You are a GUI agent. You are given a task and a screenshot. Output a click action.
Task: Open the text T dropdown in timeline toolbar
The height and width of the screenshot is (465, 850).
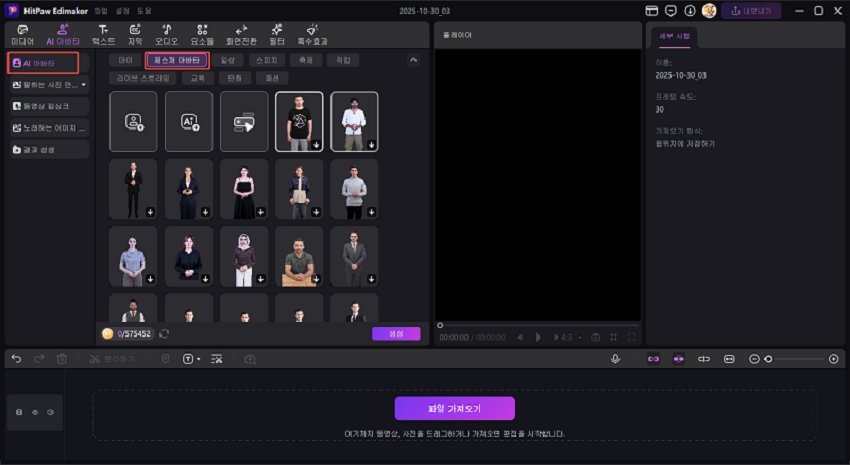[x=191, y=358]
